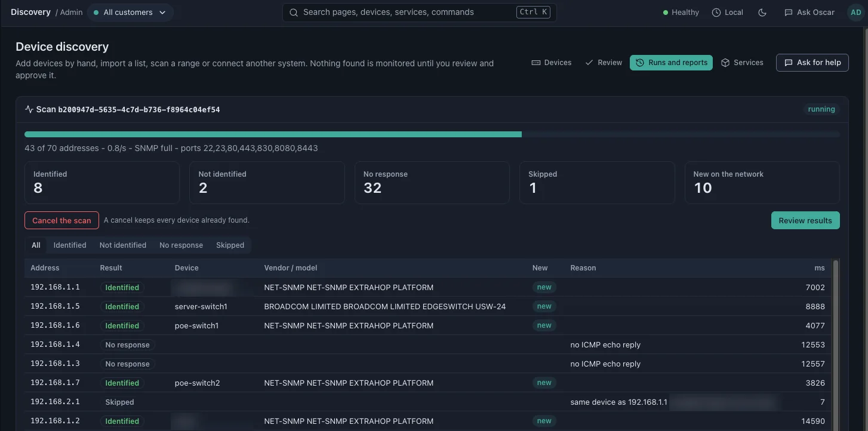This screenshot has width=868, height=431.
Task: Click the results table scrollbar
Action: 836,344
